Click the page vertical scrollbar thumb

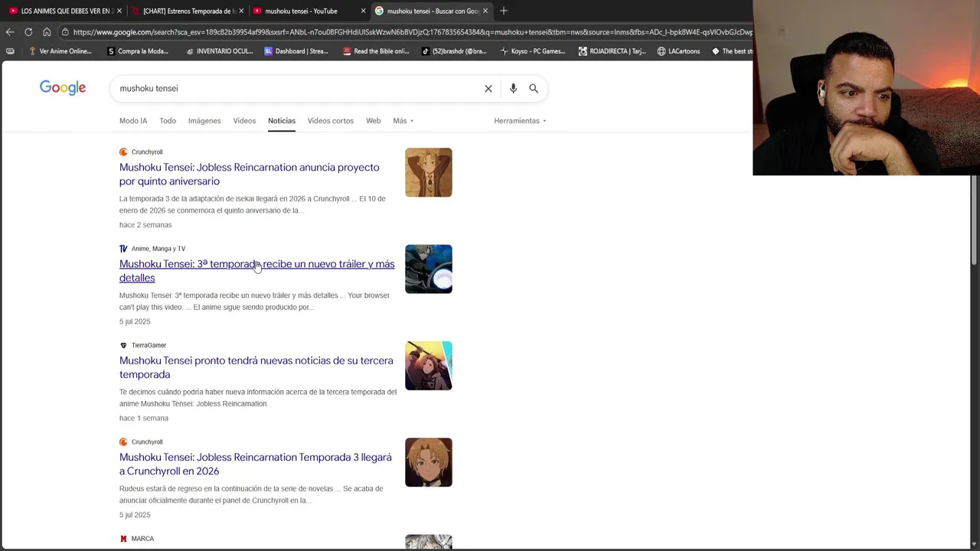pyautogui.click(x=975, y=222)
